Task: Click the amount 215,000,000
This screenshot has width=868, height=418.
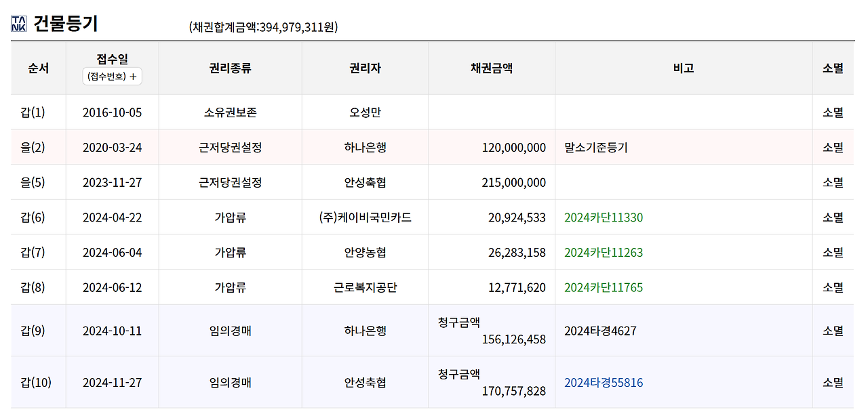Action: (x=514, y=182)
